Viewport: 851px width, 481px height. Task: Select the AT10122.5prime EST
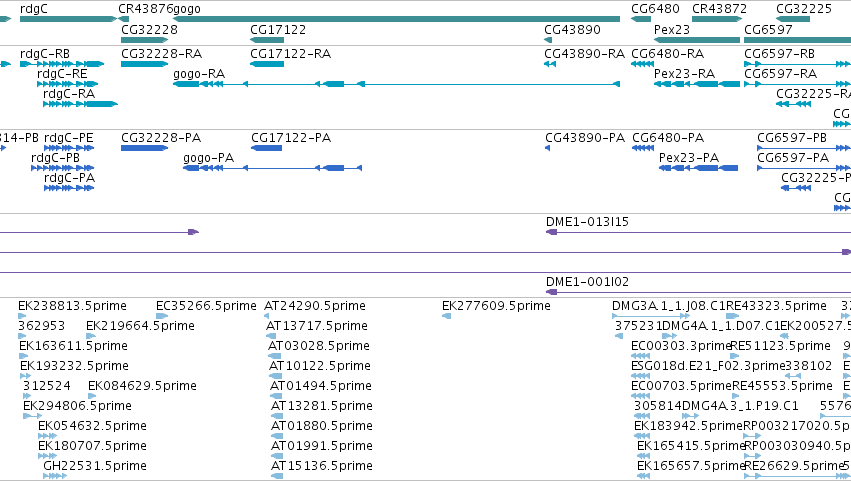point(276,376)
